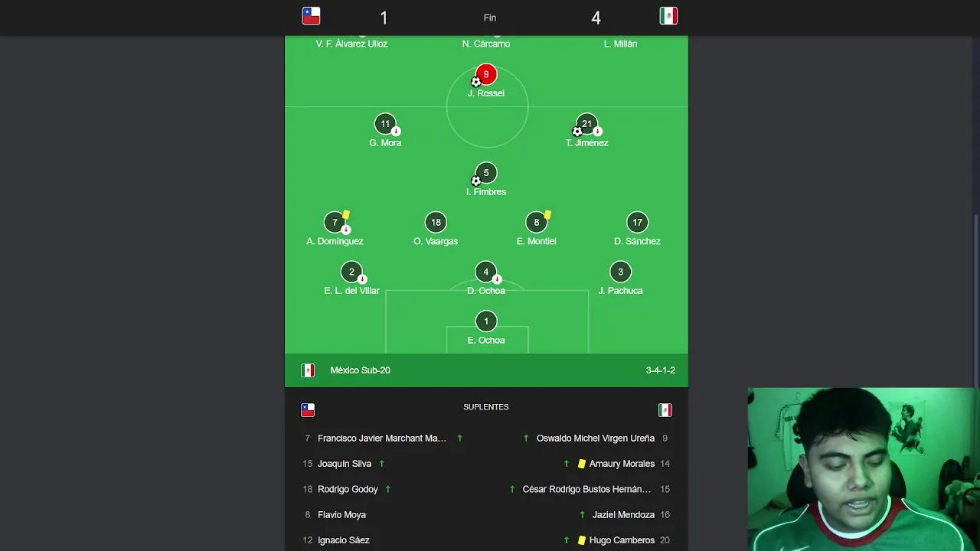Click goalkeeper E. Ochoa's number 1 badge

pyautogui.click(x=486, y=321)
